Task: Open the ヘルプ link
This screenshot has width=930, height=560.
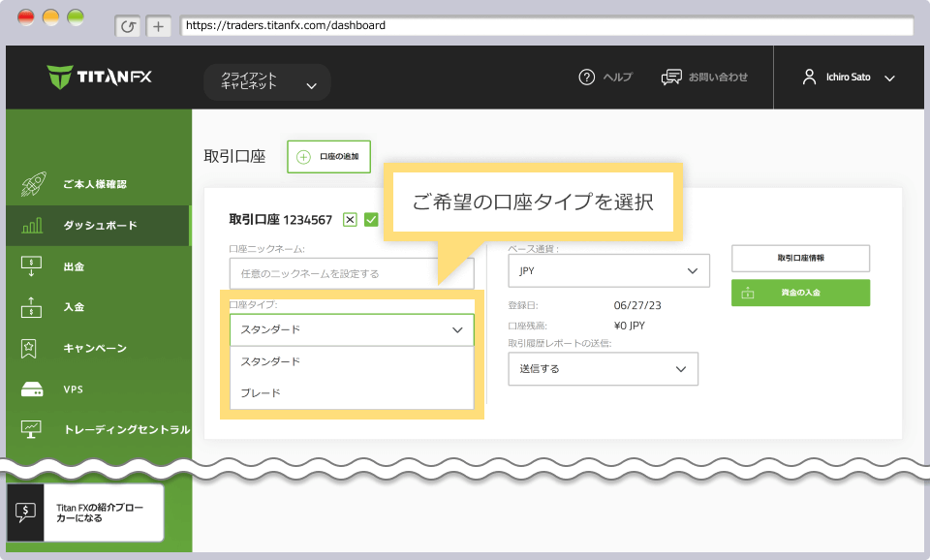Action: pos(617,78)
